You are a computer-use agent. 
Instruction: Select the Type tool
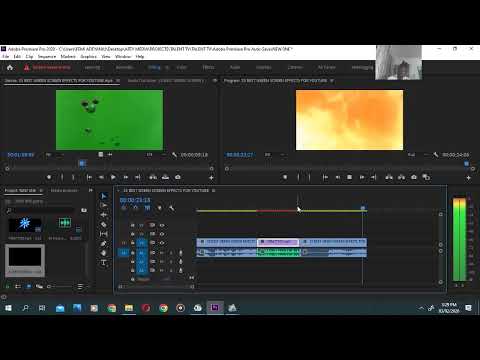tap(104, 263)
